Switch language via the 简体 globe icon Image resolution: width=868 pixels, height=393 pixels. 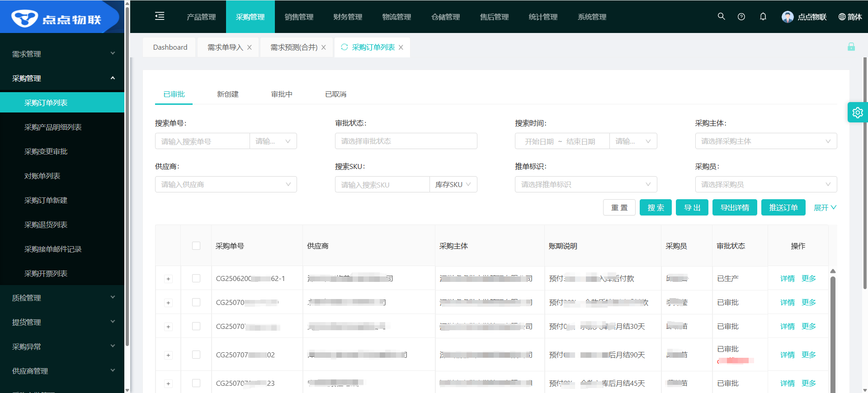point(850,17)
